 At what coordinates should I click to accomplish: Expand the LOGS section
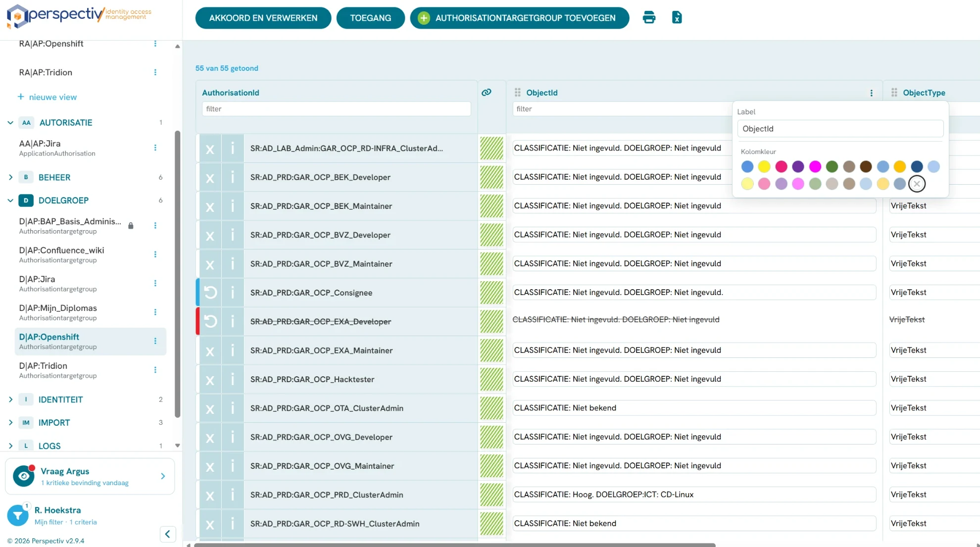click(10, 446)
